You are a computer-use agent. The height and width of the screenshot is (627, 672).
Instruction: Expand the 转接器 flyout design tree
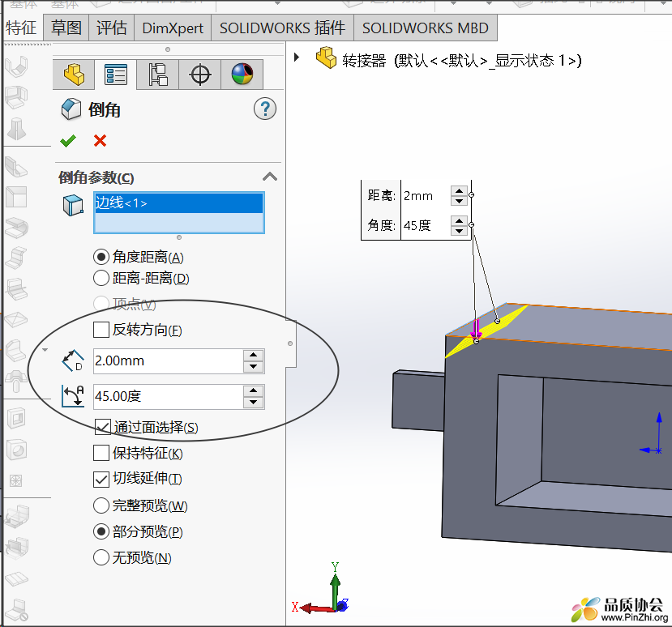pos(297,57)
